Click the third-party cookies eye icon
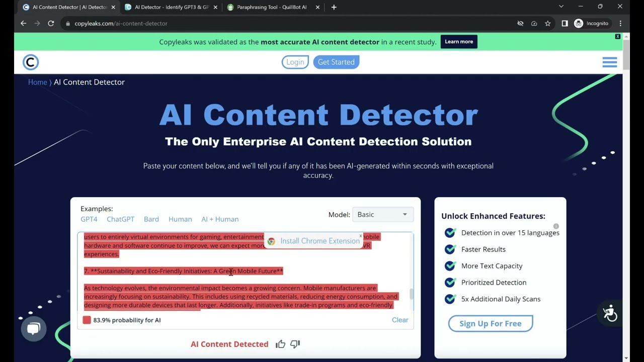Viewport: 644px width, 362px height. pyautogui.click(x=520, y=23)
